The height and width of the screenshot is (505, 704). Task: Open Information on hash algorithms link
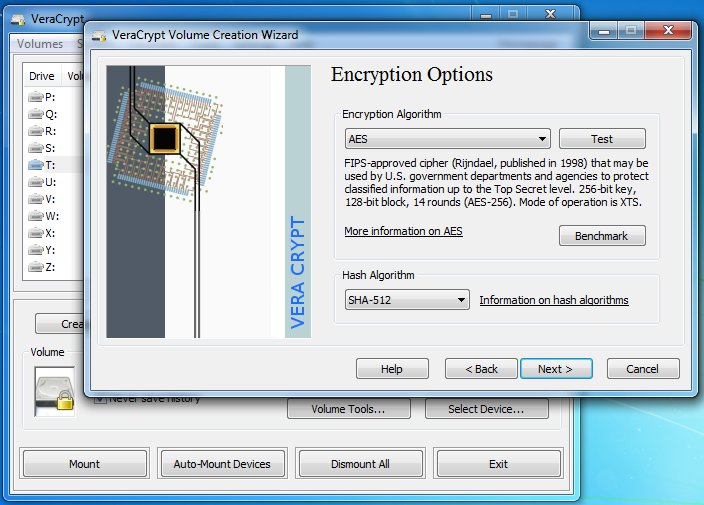pyautogui.click(x=554, y=300)
